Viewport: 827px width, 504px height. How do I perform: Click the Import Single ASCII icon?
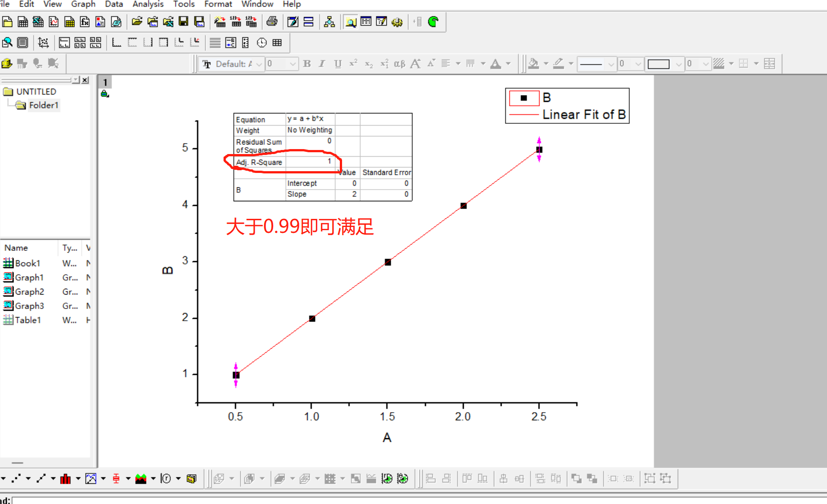(236, 22)
